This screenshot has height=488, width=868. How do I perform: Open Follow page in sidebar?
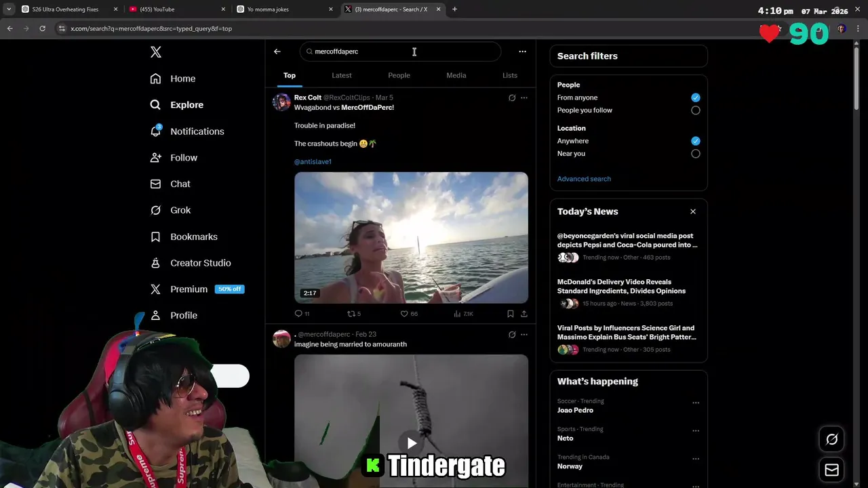[x=174, y=158]
